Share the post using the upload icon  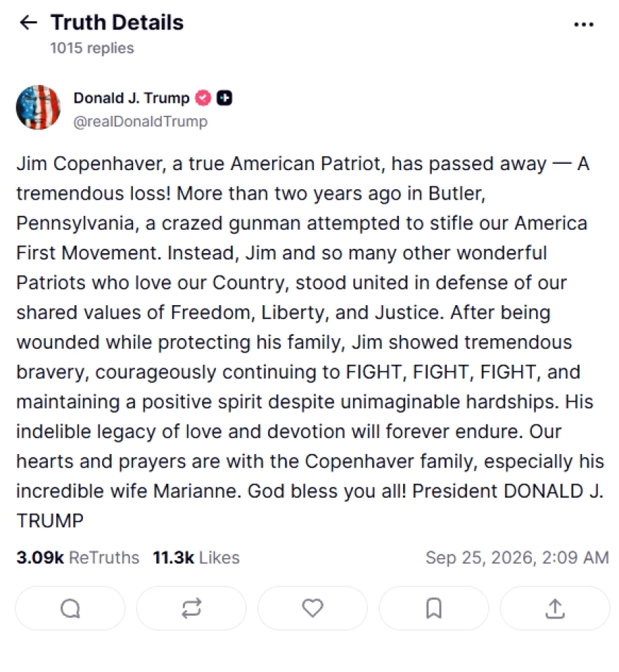555,608
